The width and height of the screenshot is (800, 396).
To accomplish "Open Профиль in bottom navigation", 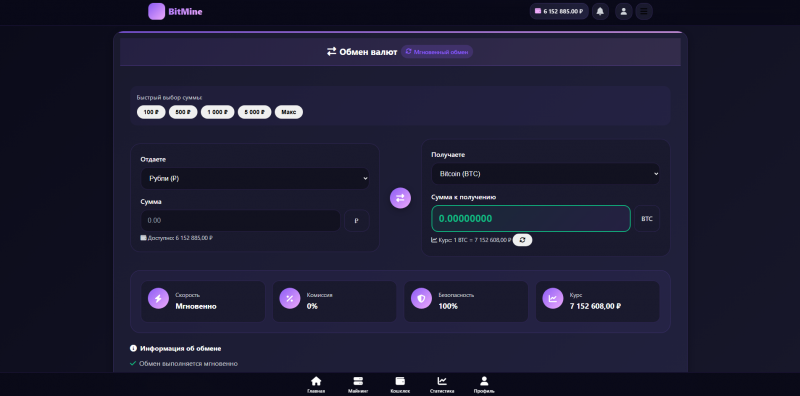I will (484, 384).
